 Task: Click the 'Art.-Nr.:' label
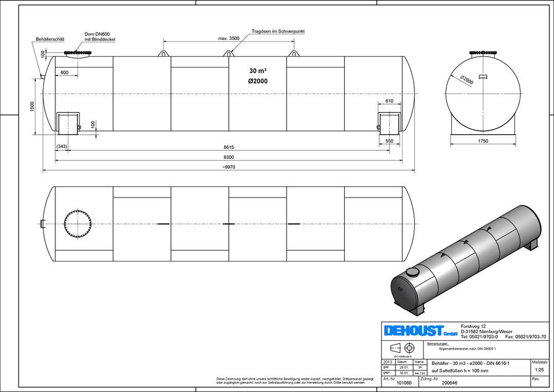390,378
